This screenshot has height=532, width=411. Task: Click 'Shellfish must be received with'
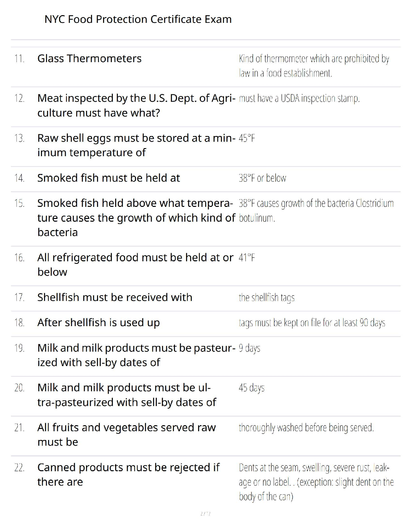click(115, 297)
